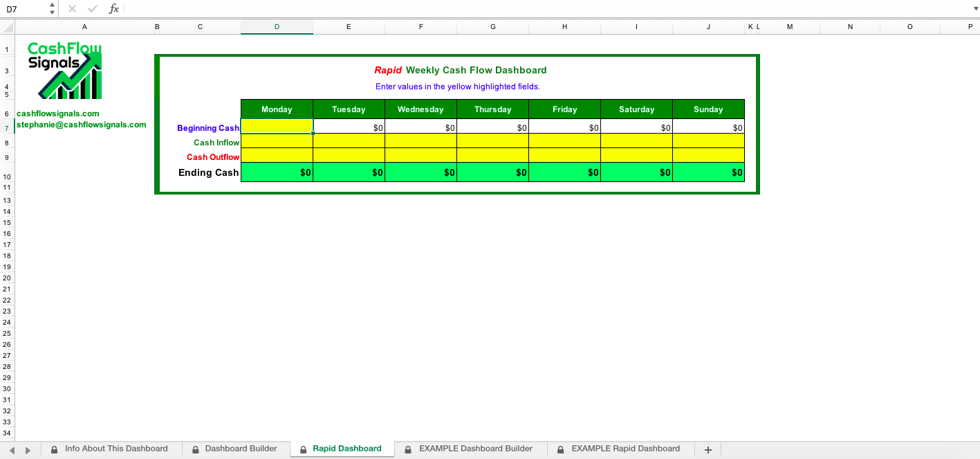Switch to the Info About This Dashboard tab
The height and width of the screenshot is (459, 980).
click(115, 449)
